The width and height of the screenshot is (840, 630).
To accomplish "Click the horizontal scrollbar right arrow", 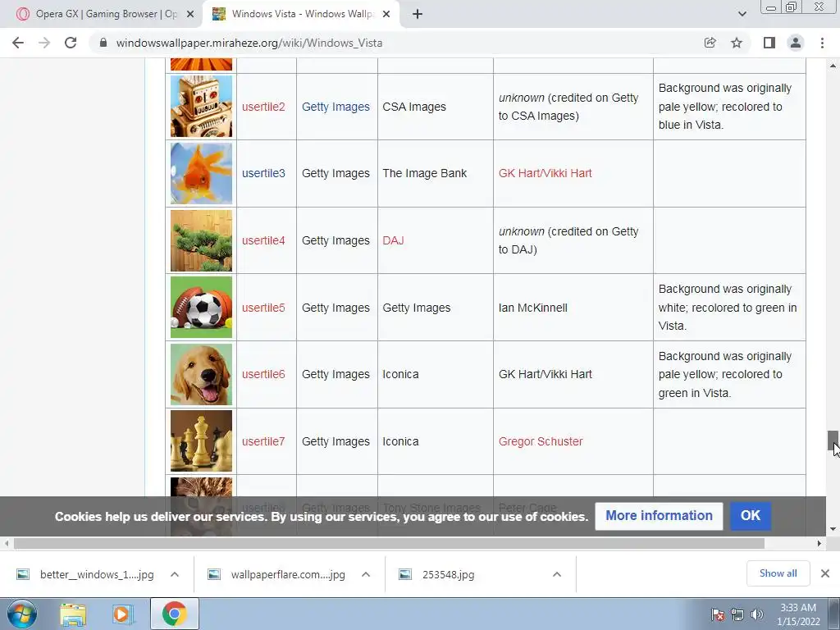I will [819, 543].
